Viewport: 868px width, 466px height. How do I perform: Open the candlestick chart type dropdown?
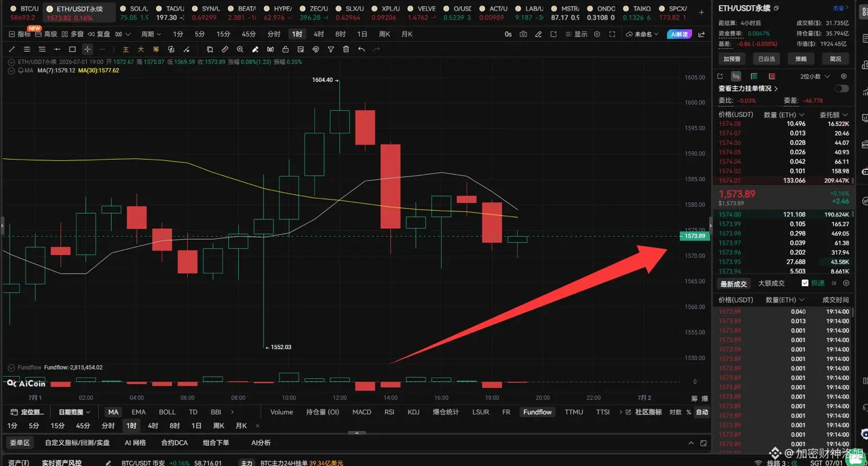(122, 34)
